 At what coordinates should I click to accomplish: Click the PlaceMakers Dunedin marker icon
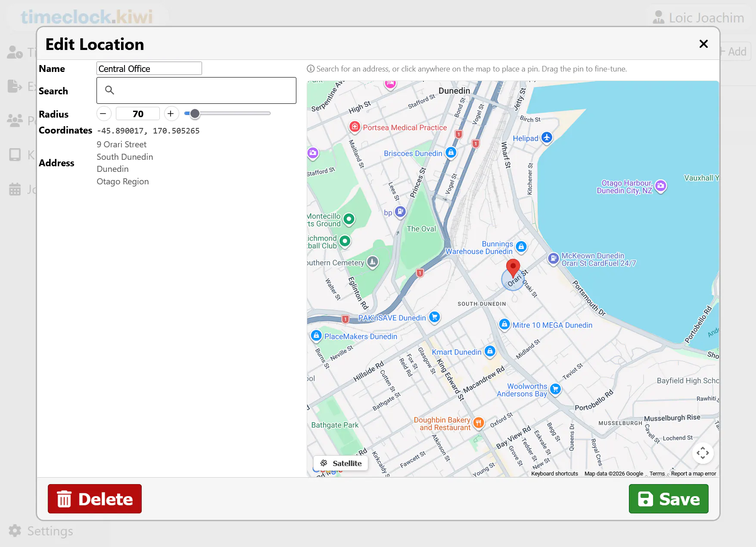316,336
